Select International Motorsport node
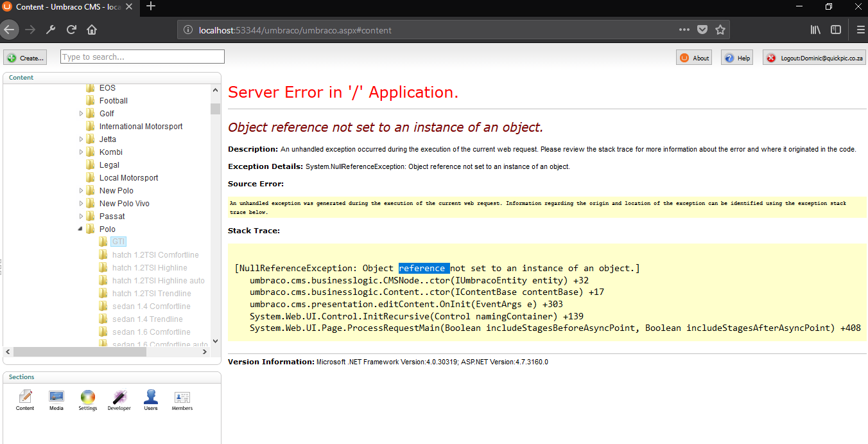The width and height of the screenshot is (868, 444). coord(141,127)
